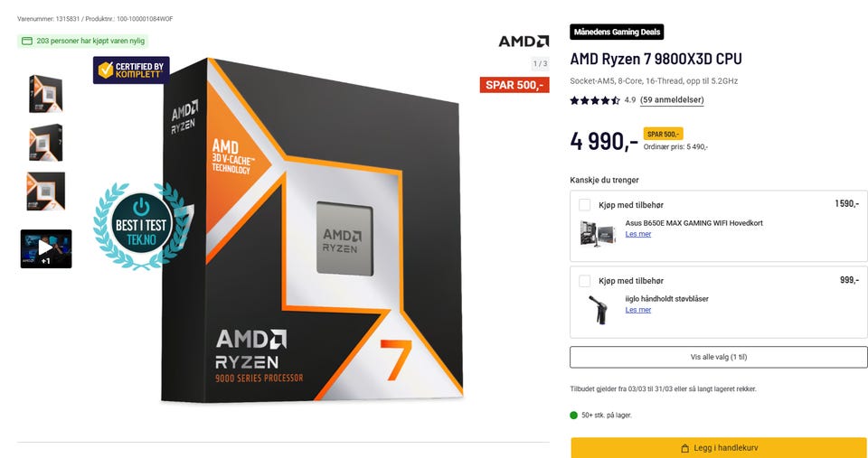Click the red SPAR 500,- badge
This screenshot has width=868, height=458.
coord(514,85)
